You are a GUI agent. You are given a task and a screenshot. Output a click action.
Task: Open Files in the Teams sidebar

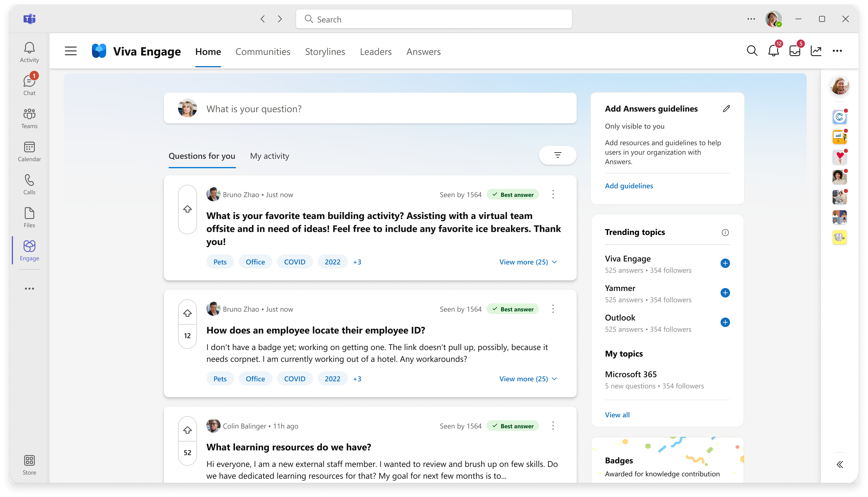[29, 218]
